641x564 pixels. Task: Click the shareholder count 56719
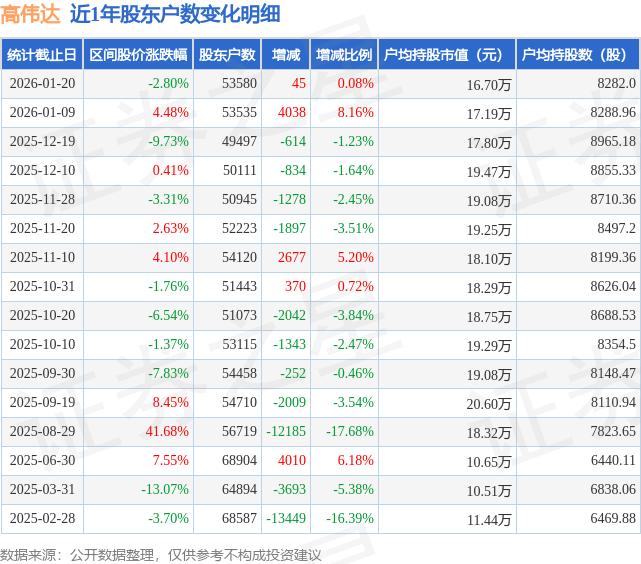(x=240, y=432)
